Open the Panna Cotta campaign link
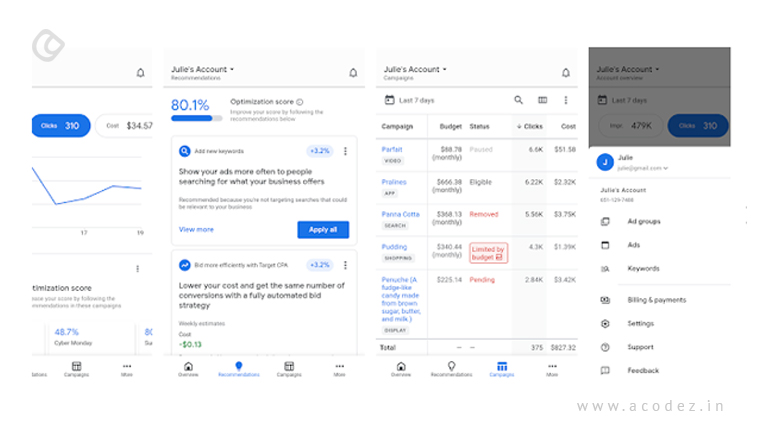The image size is (766, 442). tap(401, 214)
